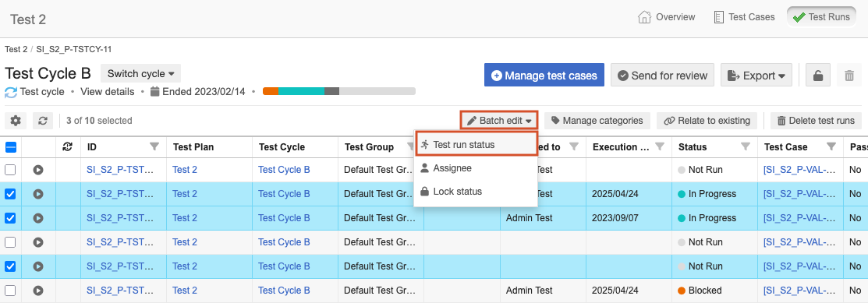Select the Test Runs tab
The image size is (868, 303).
click(x=821, y=17)
